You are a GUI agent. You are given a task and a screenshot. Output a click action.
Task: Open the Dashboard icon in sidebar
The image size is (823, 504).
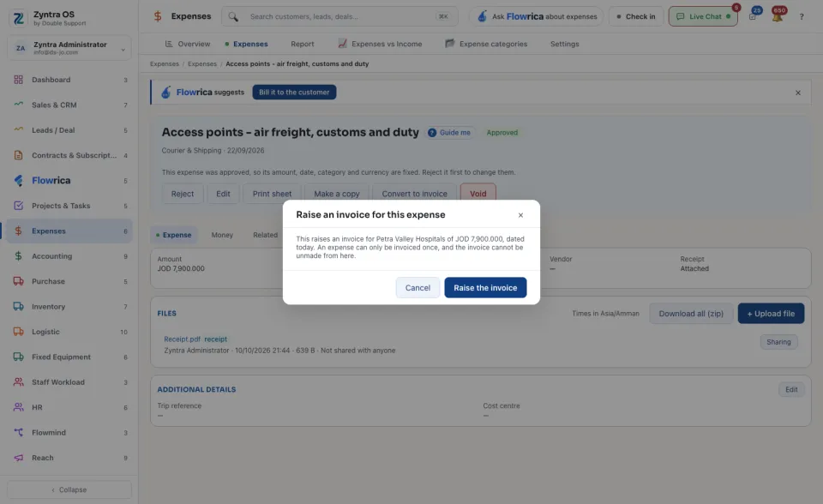coord(18,80)
